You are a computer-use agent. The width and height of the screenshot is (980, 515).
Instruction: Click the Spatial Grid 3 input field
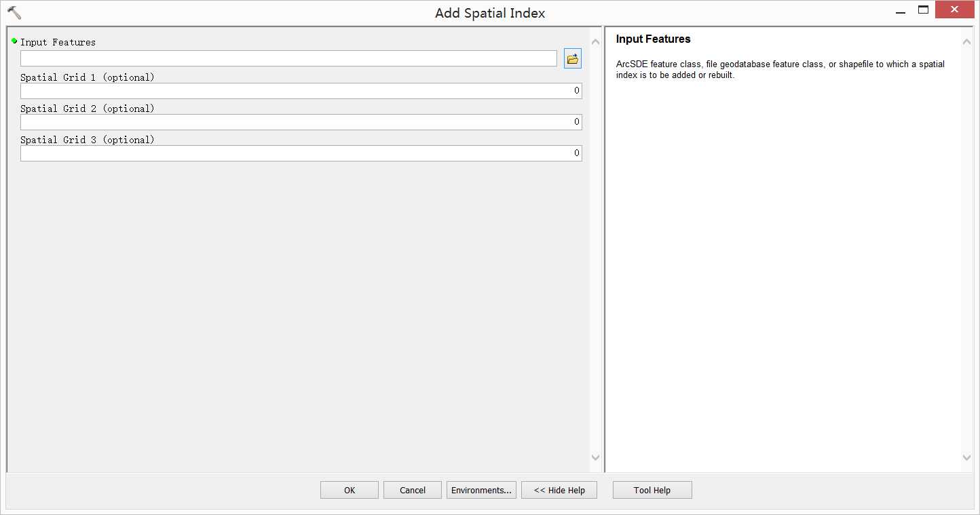[x=301, y=153]
